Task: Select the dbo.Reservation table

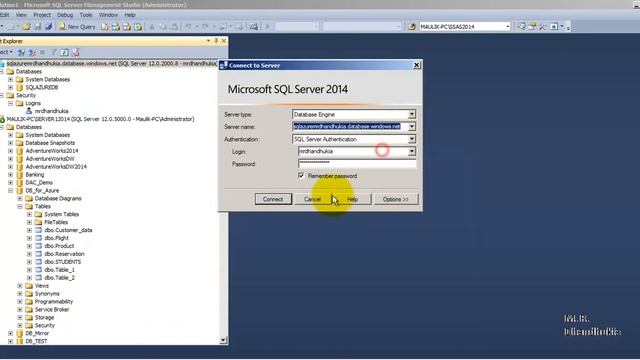Action: tap(64, 254)
